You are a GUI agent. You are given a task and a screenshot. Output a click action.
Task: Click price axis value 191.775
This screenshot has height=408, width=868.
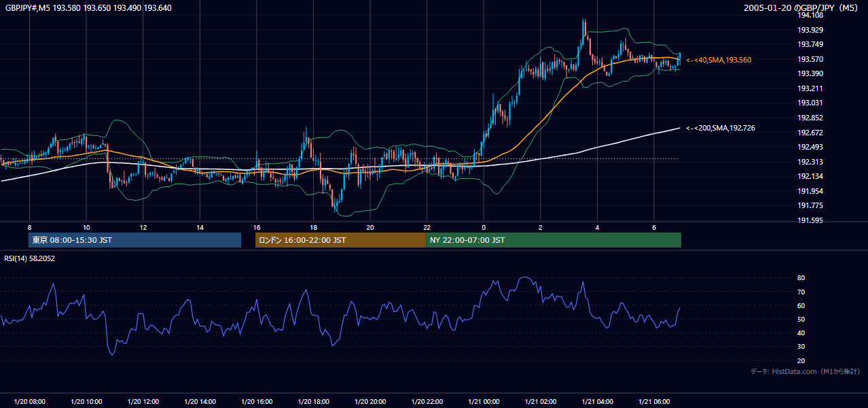coord(810,205)
